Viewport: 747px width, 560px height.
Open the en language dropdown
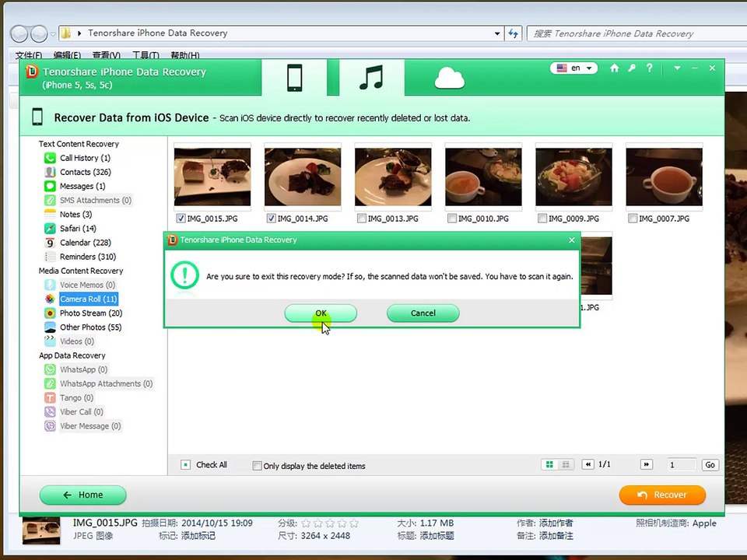click(x=573, y=68)
